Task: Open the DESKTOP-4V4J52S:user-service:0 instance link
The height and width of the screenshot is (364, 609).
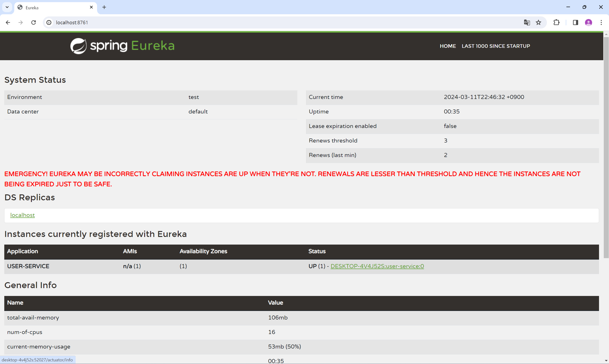Action: (x=377, y=266)
